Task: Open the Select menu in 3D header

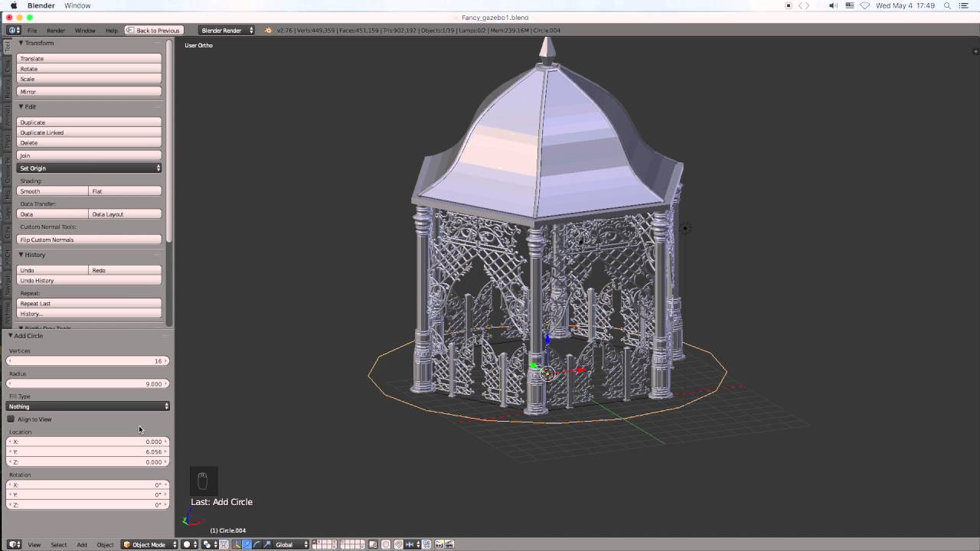Action: (59, 545)
